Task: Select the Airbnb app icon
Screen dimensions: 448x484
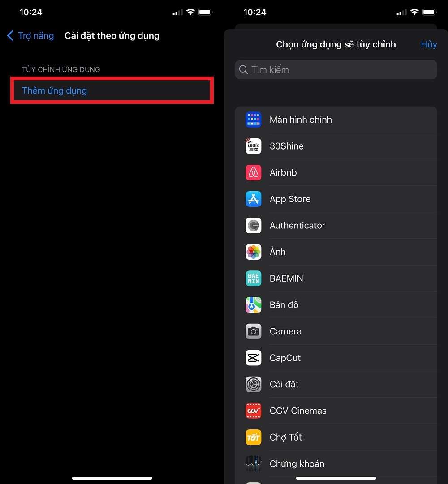Action: pos(253,172)
